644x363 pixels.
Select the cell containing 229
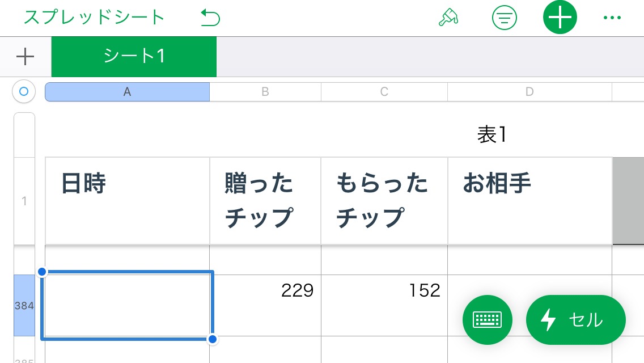(x=265, y=305)
